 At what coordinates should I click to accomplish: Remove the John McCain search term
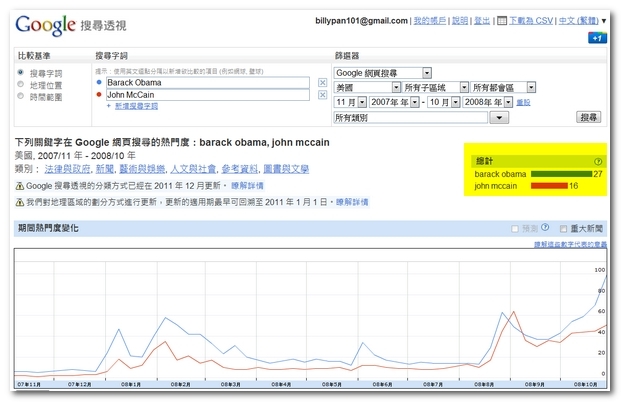[322, 95]
